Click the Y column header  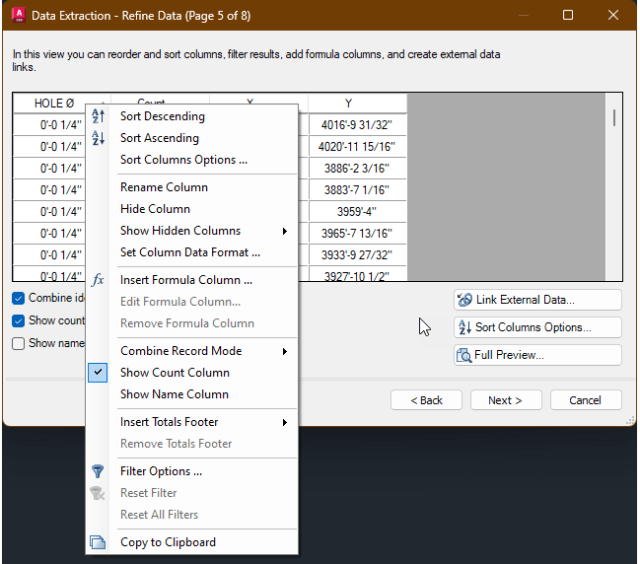[358, 103]
